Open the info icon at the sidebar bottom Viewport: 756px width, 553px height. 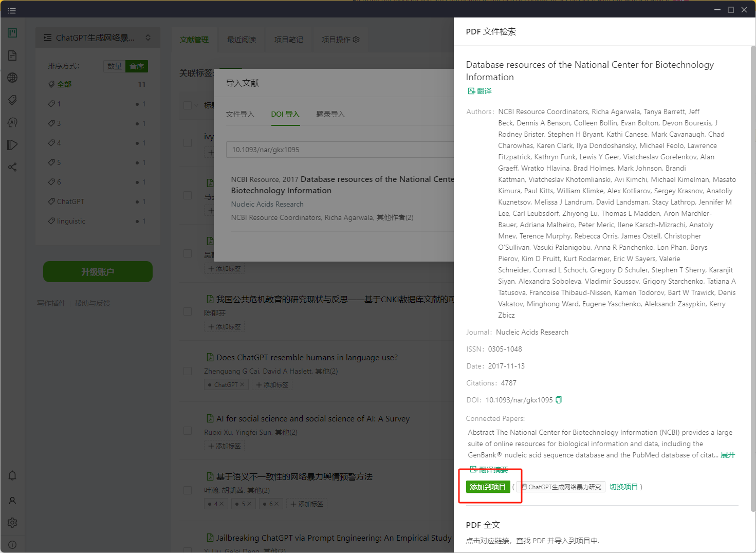pyautogui.click(x=12, y=545)
